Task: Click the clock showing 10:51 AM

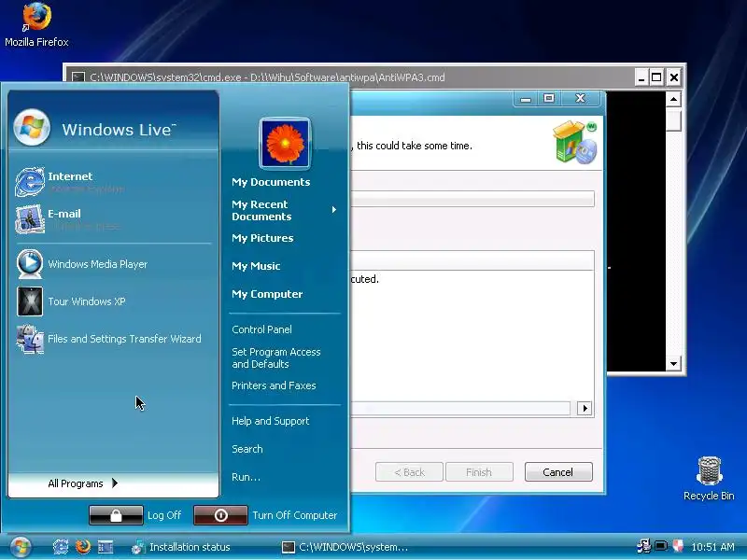Action: pyautogui.click(x=712, y=547)
